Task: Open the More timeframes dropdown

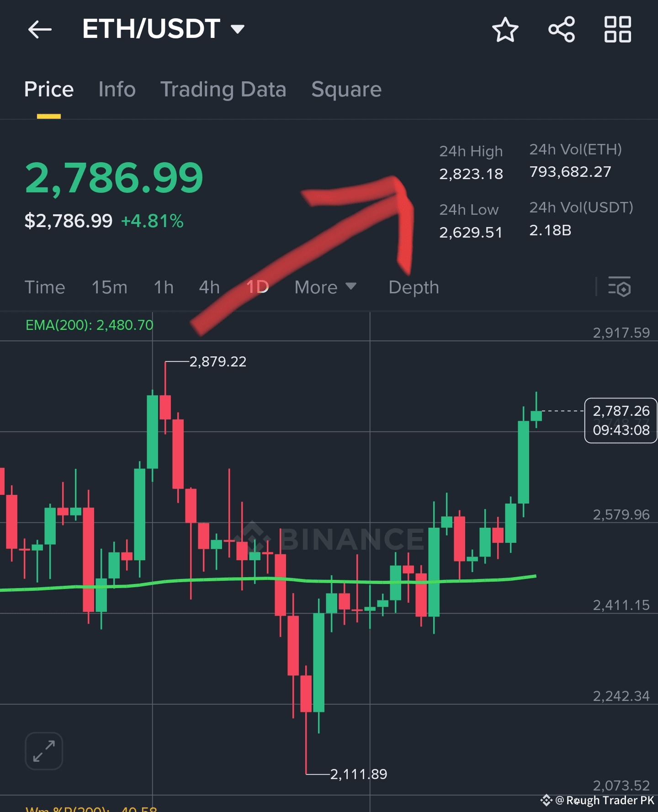Action: pyautogui.click(x=325, y=287)
